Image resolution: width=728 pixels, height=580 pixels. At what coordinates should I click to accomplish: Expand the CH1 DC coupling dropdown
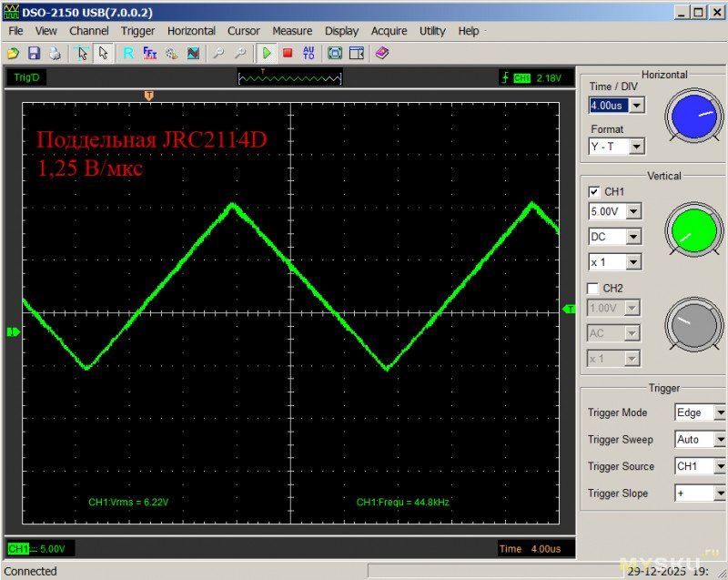point(633,237)
